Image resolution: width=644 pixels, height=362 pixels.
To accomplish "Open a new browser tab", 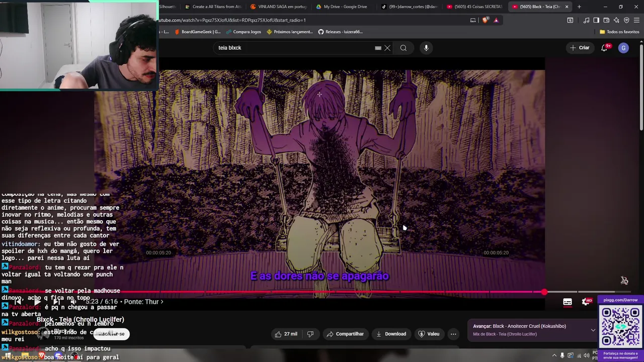I will (579, 7).
